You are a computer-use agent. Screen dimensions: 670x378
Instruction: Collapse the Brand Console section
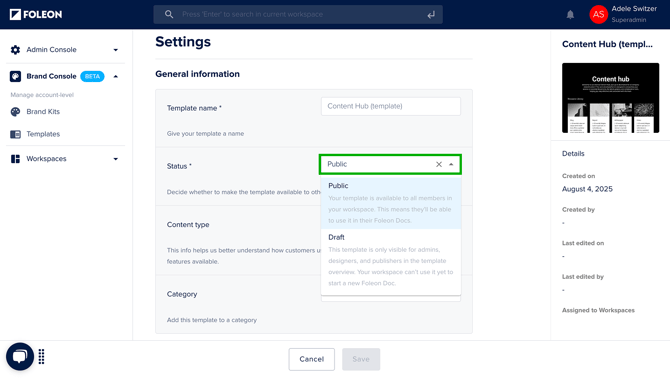[x=115, y=76]
